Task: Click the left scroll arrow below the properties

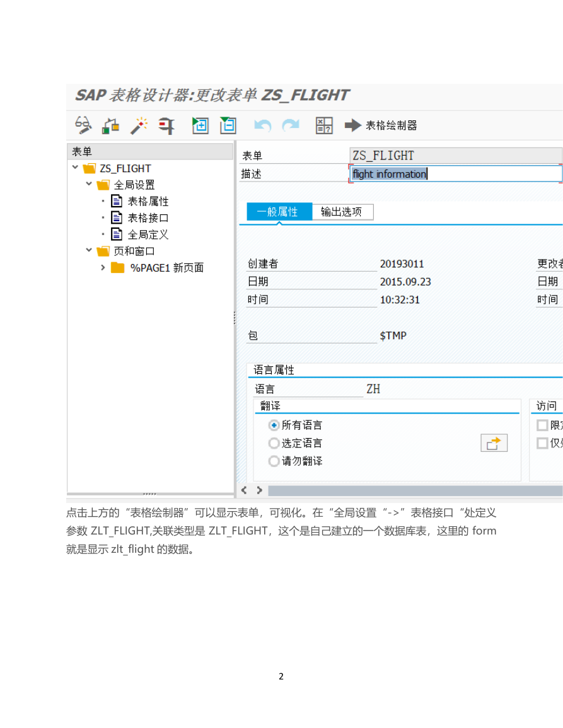Action: tap(245, 490)
